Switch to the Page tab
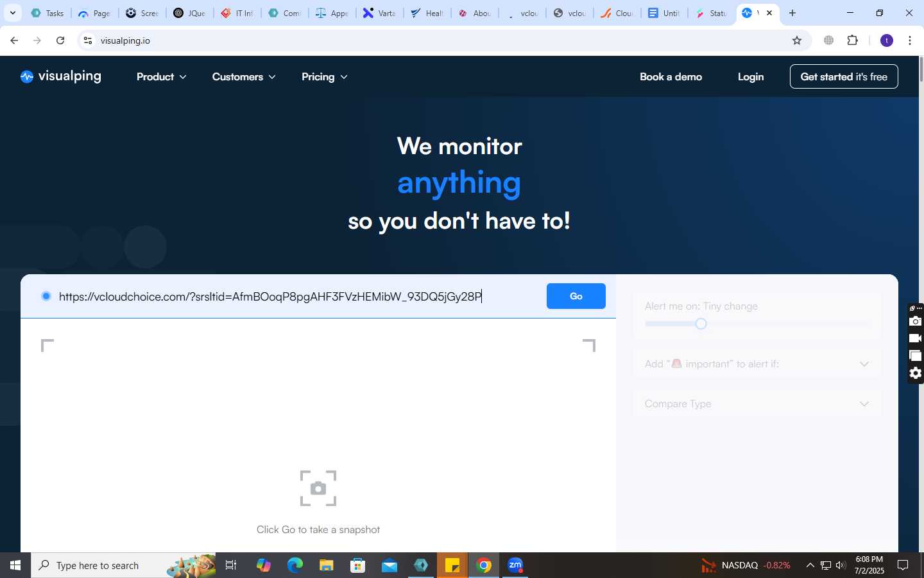924x578 pixels. click(x=94, y=13)
